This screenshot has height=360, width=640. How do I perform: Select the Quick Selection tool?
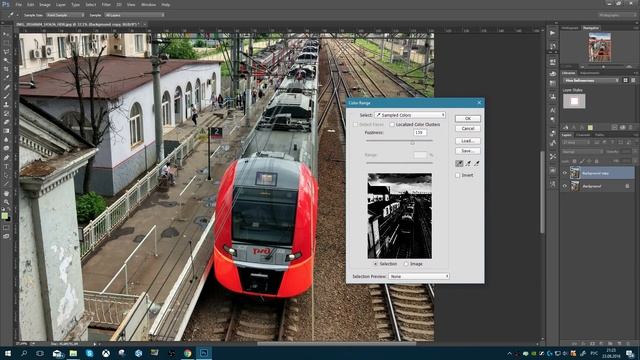[x=6, y=60]
